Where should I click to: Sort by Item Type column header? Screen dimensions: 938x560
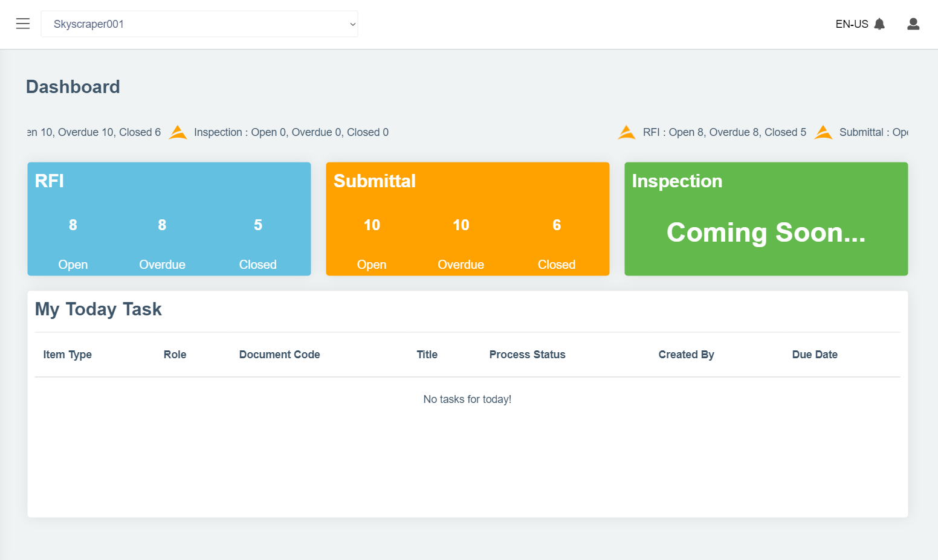pos(67,355)
